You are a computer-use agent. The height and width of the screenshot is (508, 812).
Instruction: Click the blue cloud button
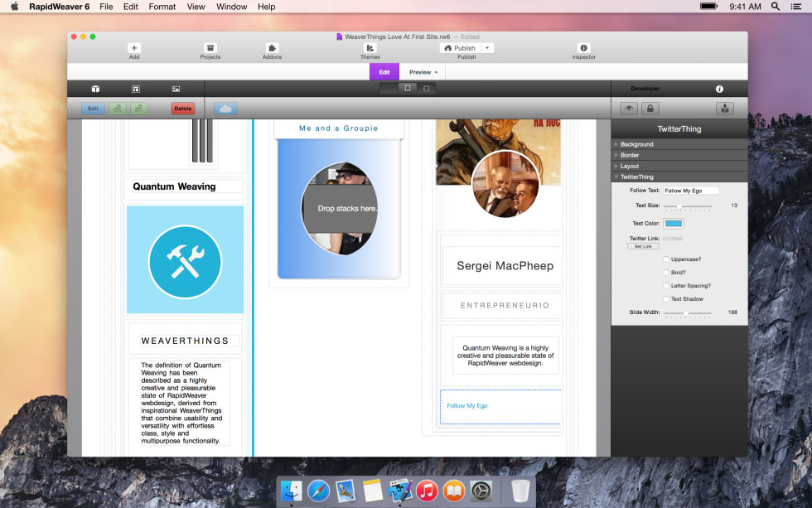coord(225,109)
